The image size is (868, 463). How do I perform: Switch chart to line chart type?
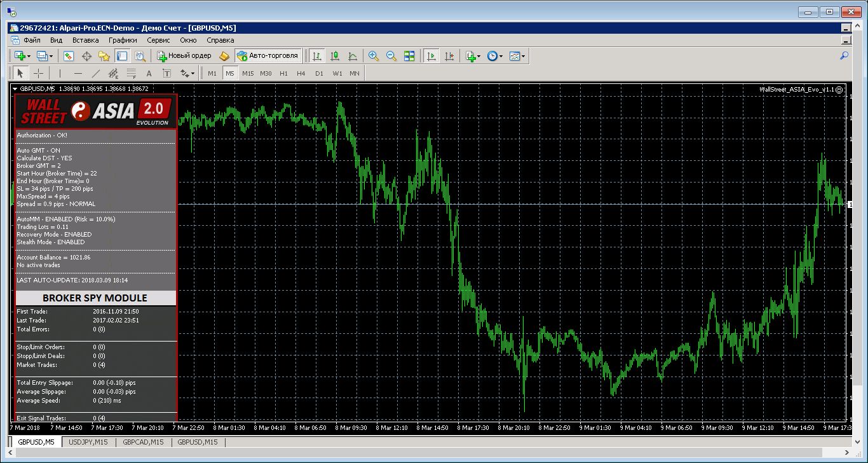coord(352,56)
